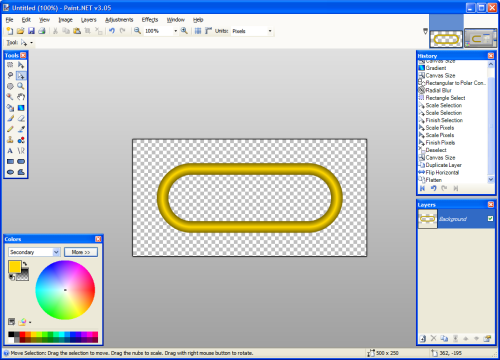The height and width of the screenshot is (360, 500).
Task: Select the Rectangle Select tool
Action: coord(10,65)
